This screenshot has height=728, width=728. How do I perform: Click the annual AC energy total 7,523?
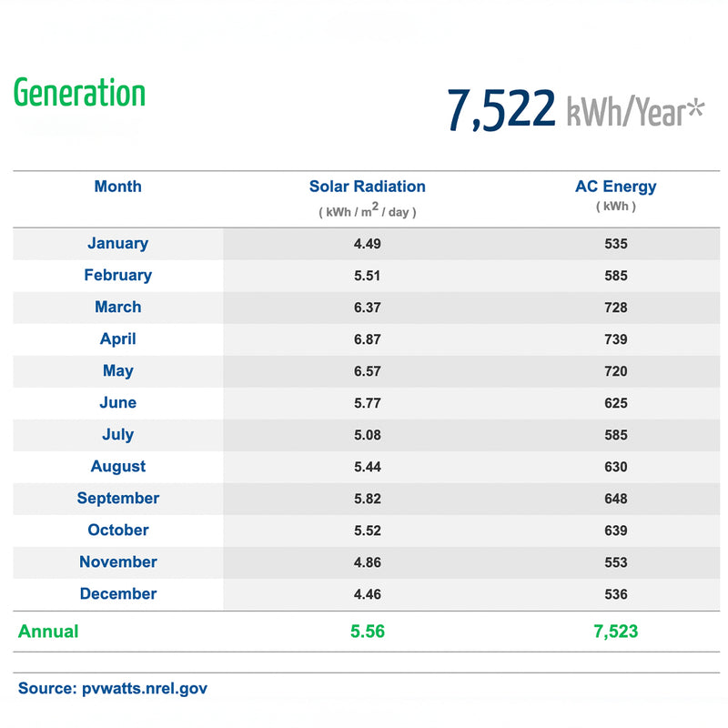(x=615, y=632)
